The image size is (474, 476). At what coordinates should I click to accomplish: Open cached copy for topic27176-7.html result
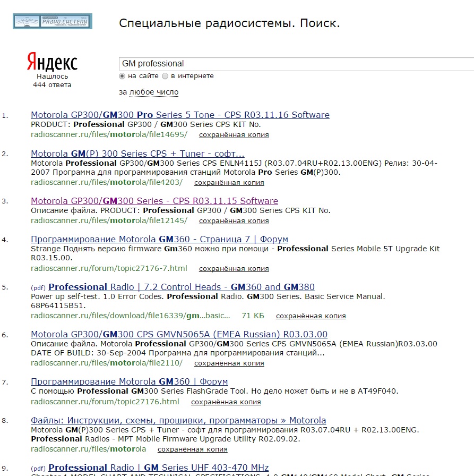(x=234, y=269)
